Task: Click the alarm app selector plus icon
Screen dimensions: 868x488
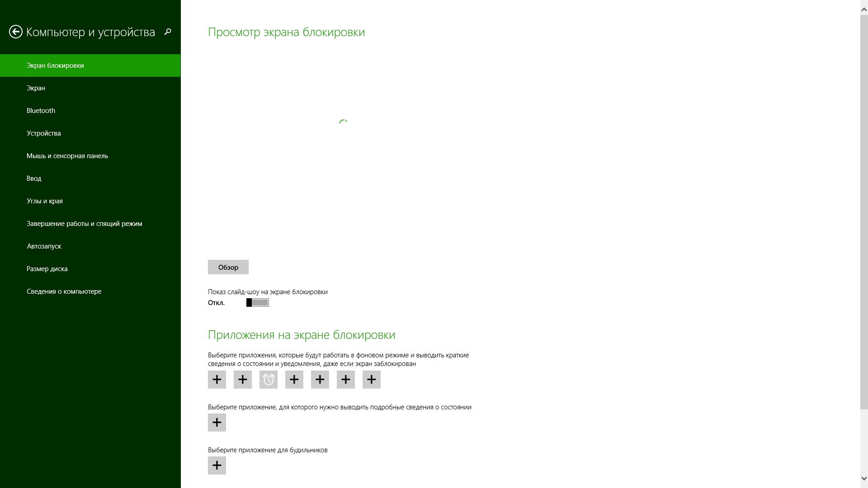Action: pos(217,465)
